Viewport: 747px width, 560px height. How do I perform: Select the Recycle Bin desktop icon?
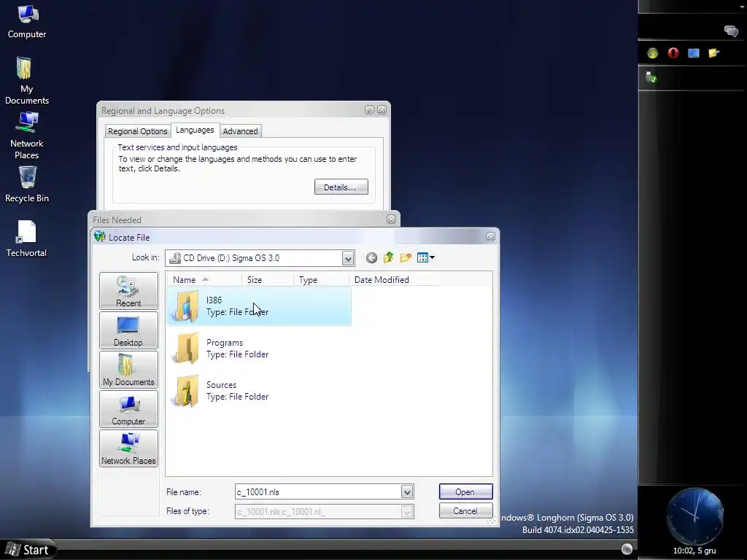click(27, 184)
